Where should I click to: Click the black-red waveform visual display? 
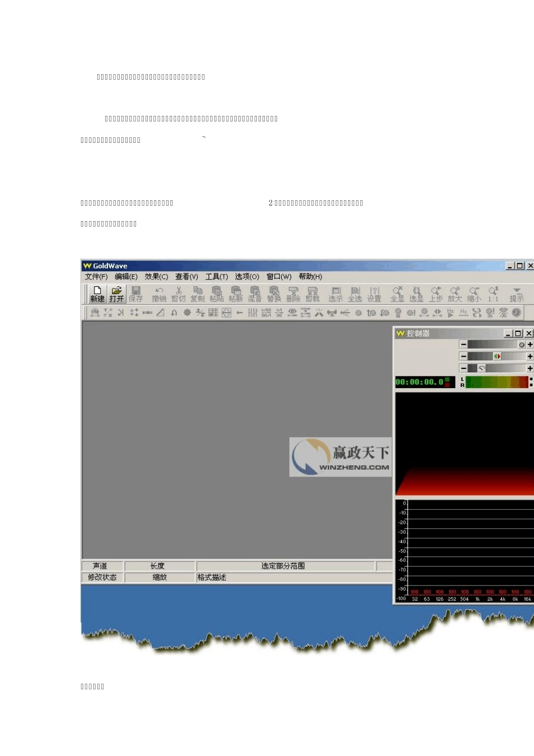[464, 444]
